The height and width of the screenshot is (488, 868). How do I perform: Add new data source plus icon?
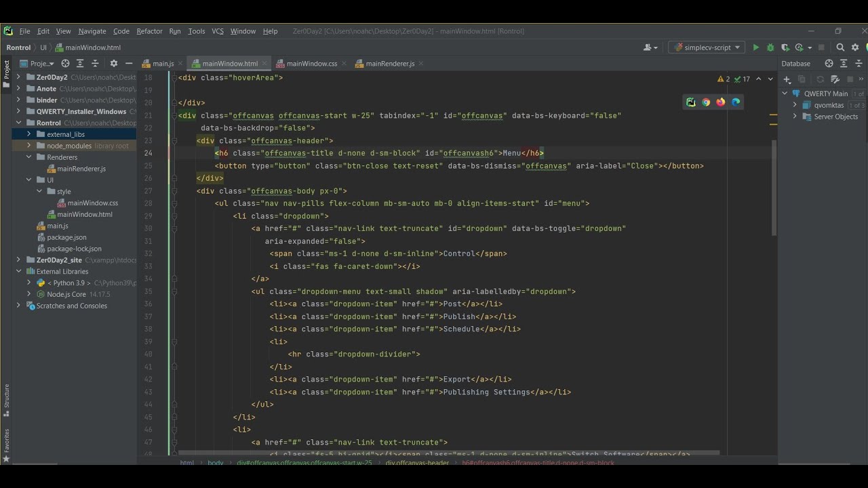click(x=787, y=79)
